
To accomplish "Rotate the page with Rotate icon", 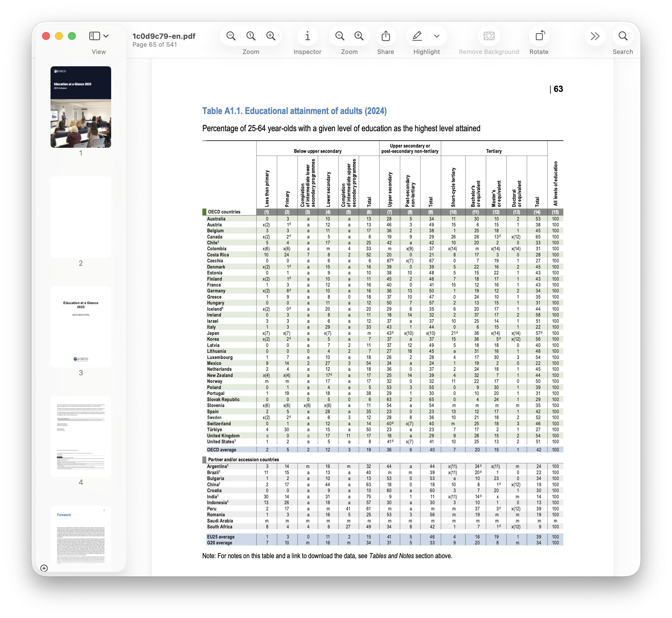I will pyautogui.click(x=540, y=36).
